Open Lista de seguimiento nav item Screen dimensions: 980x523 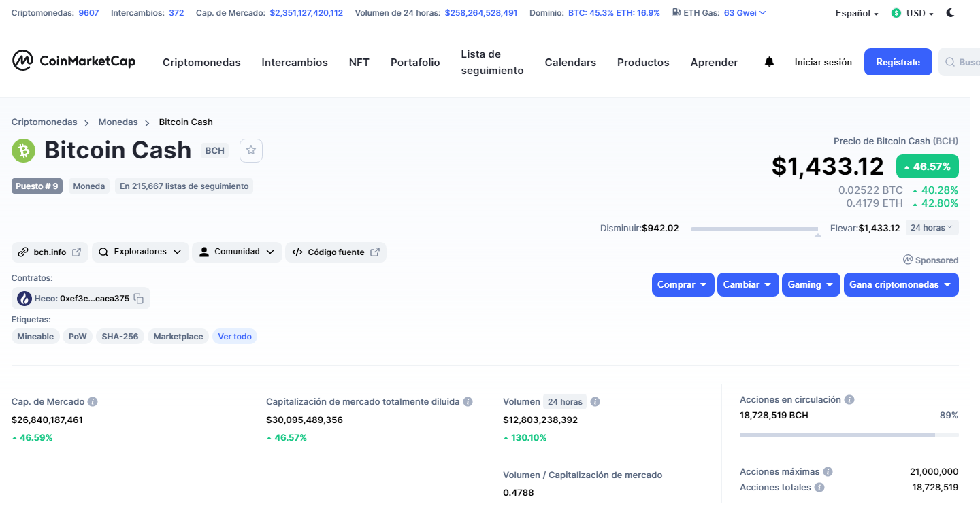coord(492,62)
